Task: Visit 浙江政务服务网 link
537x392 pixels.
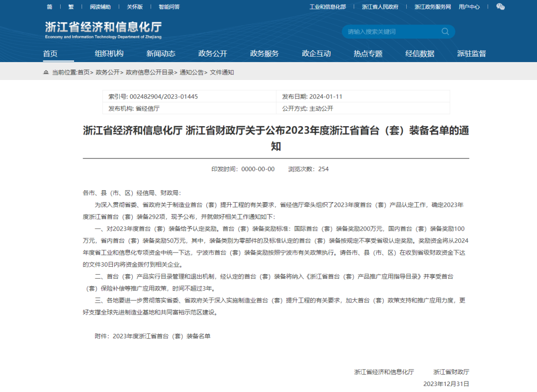Action: coord(433,7)
